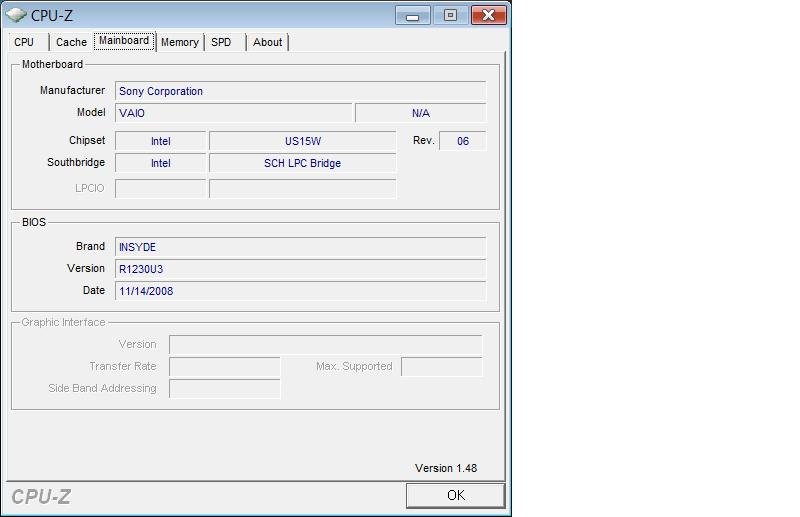800x517 pixels.
Task: Click the Version 1.48 text
Action: tap(446, 468)
